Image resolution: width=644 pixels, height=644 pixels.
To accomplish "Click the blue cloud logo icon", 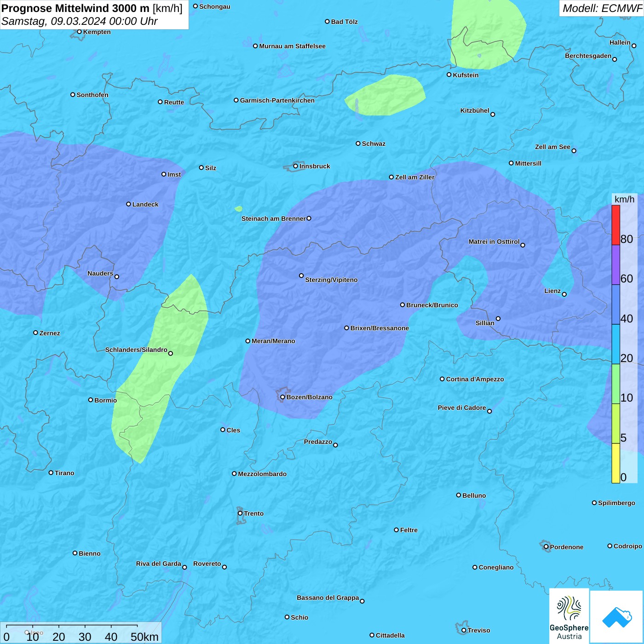I will 617,617.
